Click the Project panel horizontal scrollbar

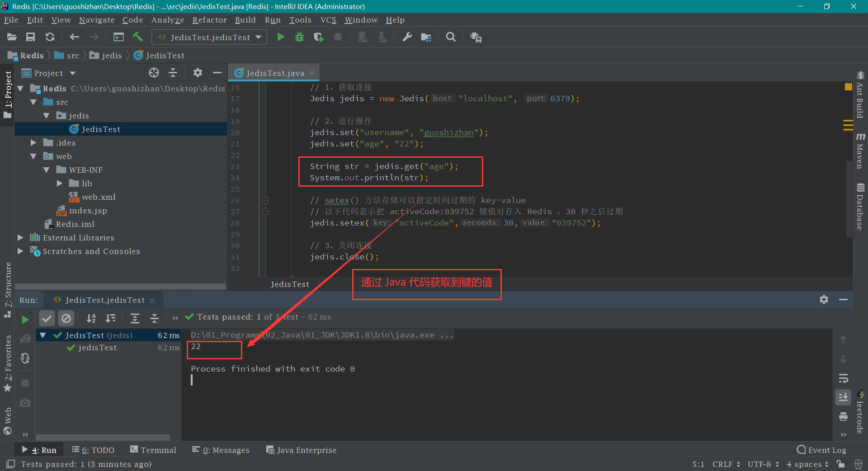(120, 287)
